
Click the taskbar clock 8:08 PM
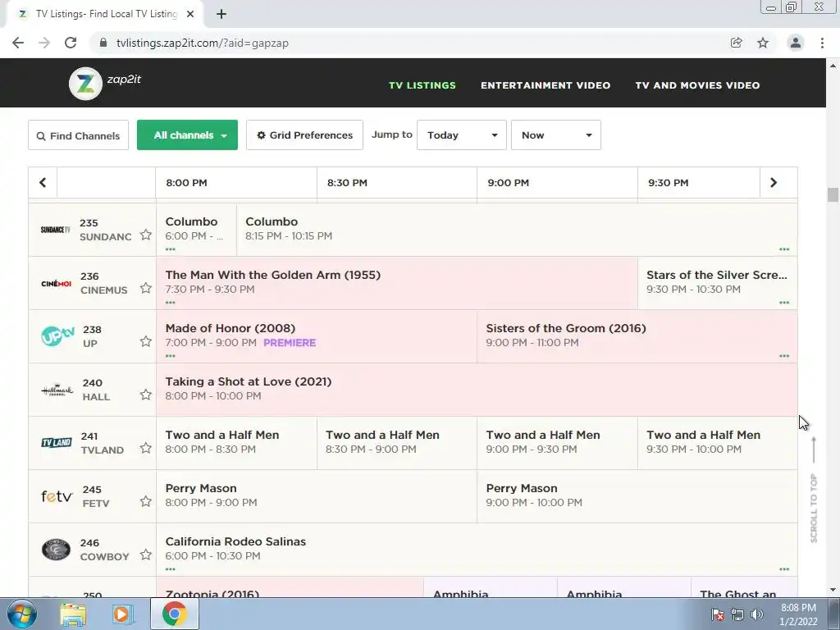(799, 614)
